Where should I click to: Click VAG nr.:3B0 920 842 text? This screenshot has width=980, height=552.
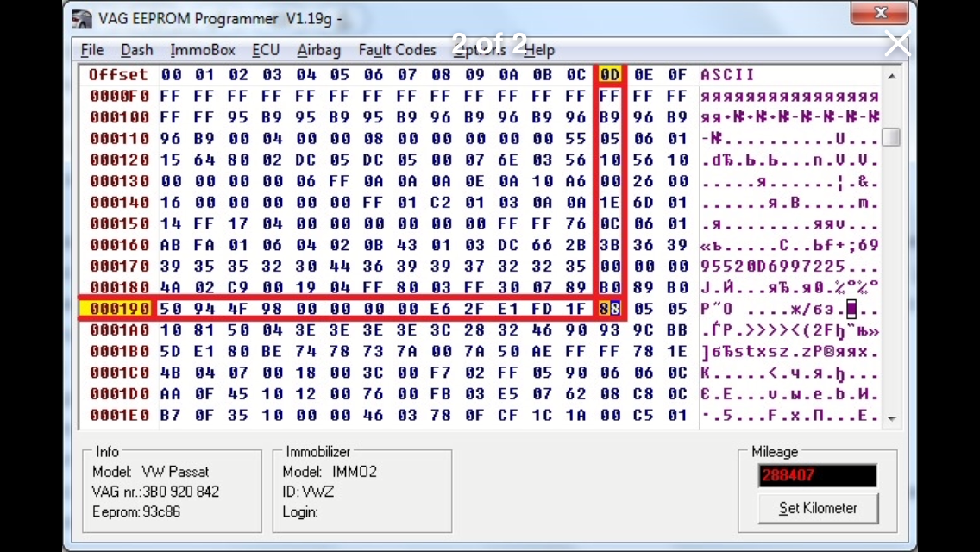155,492
